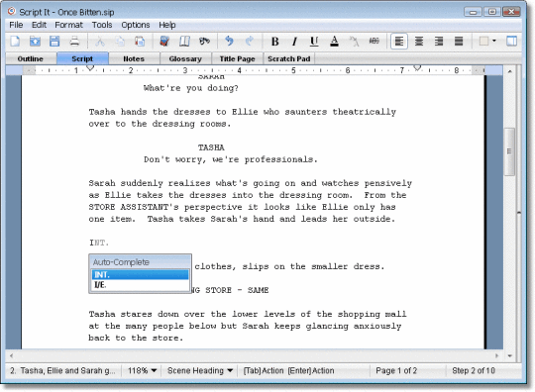This screenshot has height=392, width=535.
Task: Toggle underline formatting
Action: (x=314, y=42)
